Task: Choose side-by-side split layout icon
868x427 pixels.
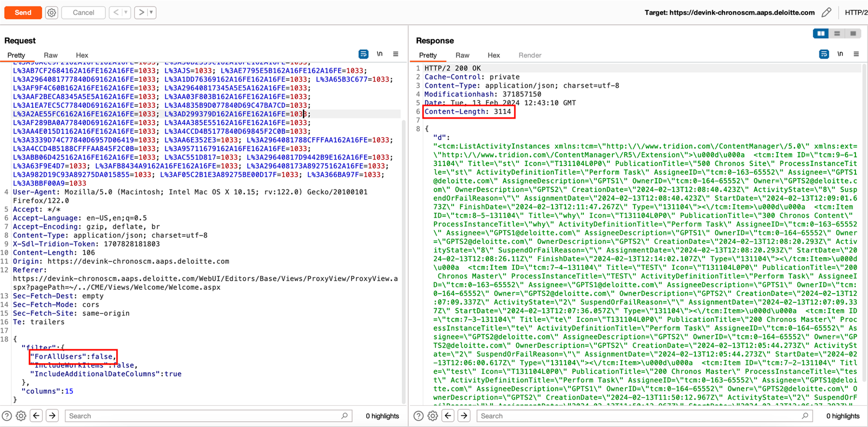Action: coord(821,33)
